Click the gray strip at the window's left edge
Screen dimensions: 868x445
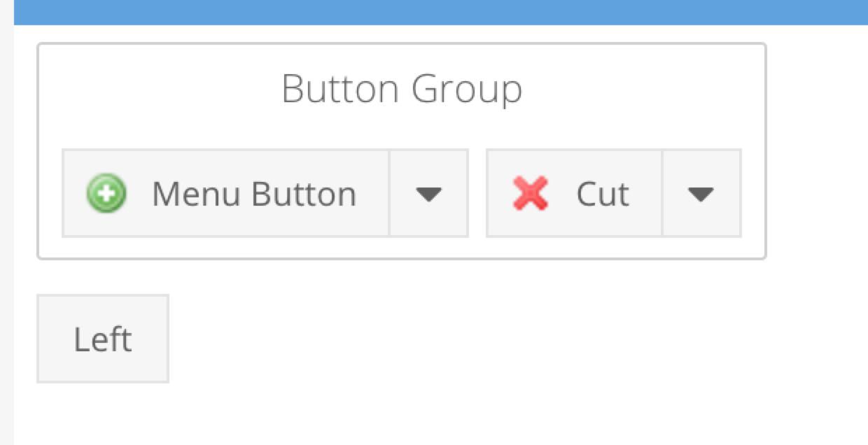(x=6, y=231)
